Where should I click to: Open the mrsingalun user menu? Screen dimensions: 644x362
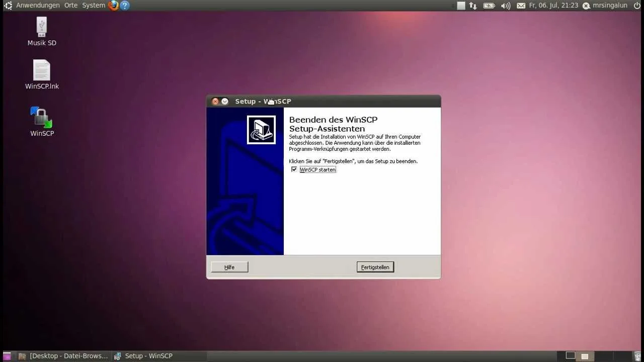click(605, 6)
